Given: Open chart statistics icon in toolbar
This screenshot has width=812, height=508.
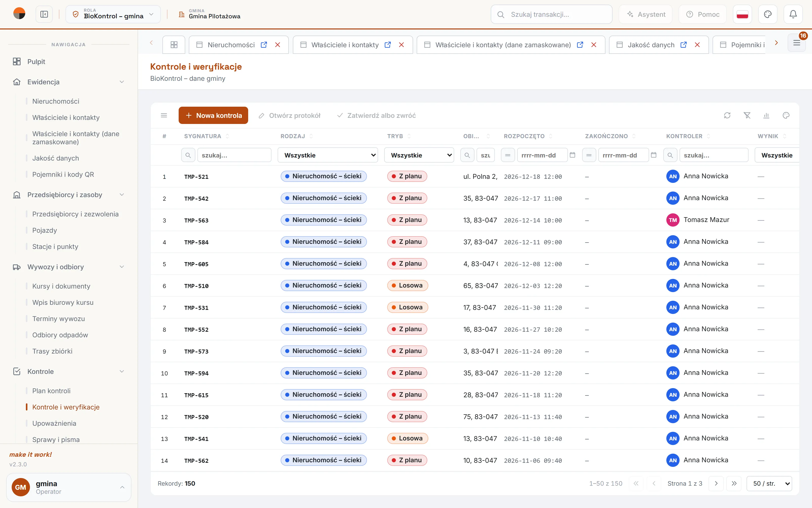Looking at the screenshot, I should (x=766, y=116).
